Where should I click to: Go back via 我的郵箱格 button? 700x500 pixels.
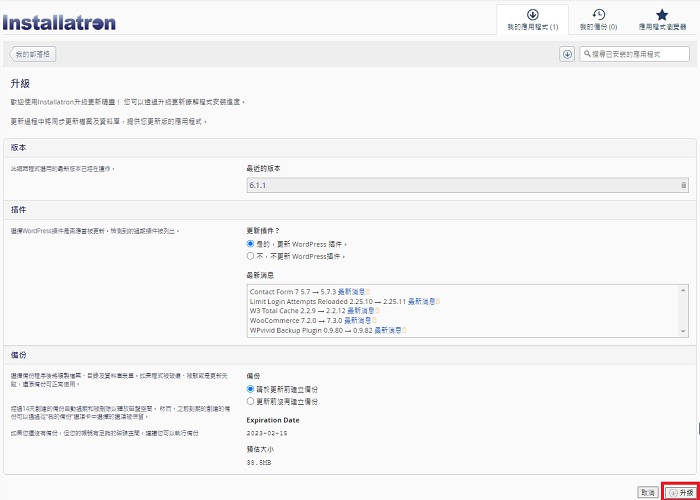click(x=33, y=54)
